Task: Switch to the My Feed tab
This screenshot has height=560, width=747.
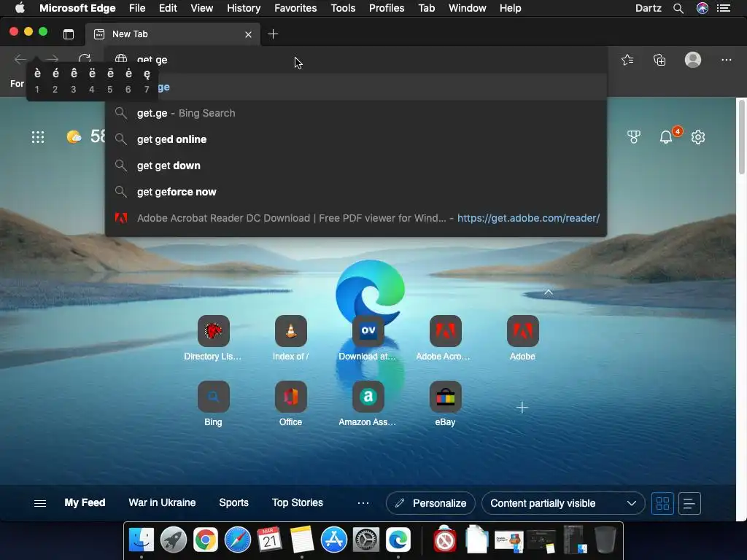Action: click(x=85, y=503)
